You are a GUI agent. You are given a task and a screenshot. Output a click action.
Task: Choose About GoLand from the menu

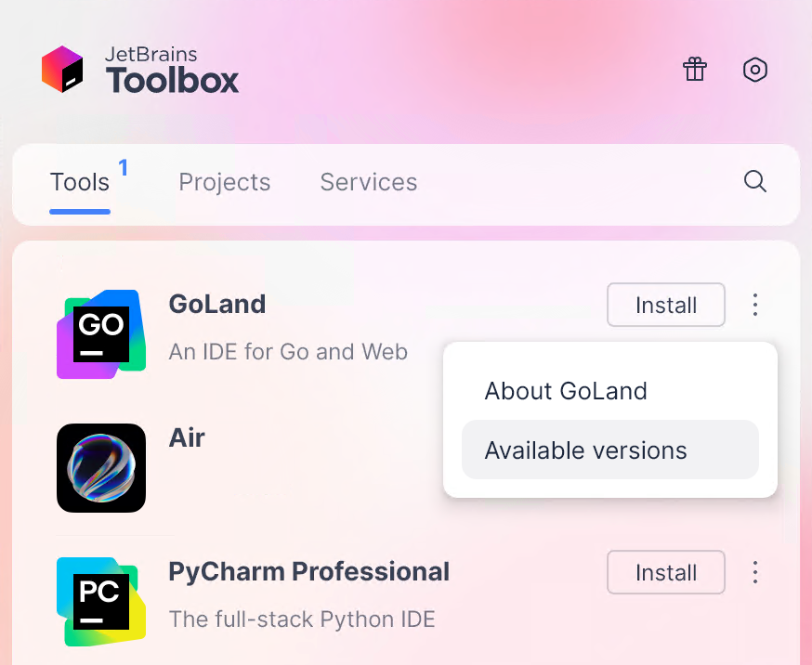click(566, 391)
